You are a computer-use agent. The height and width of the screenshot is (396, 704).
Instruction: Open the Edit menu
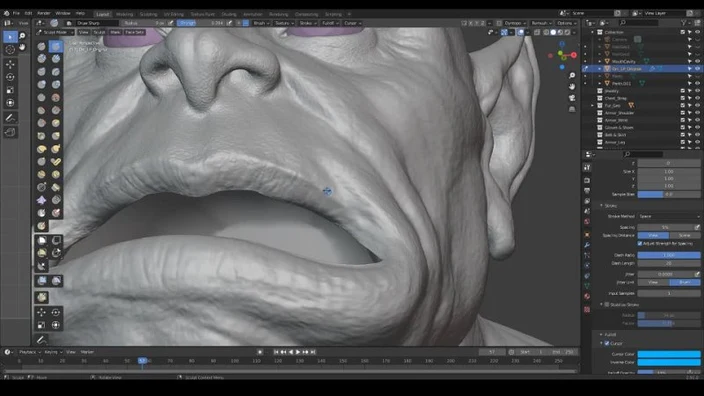(28, 13)
